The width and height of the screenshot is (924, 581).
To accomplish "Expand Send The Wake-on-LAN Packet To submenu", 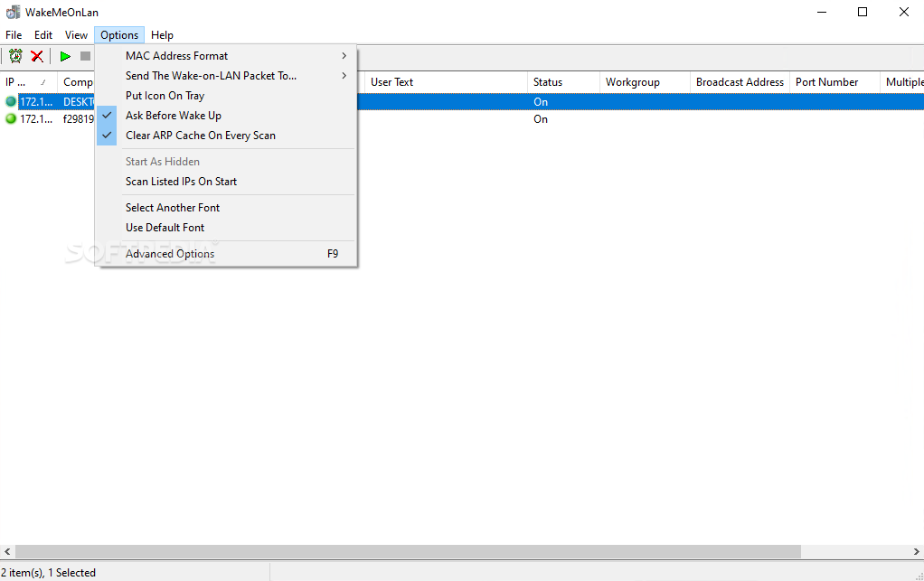I will [x=226, y=75].
